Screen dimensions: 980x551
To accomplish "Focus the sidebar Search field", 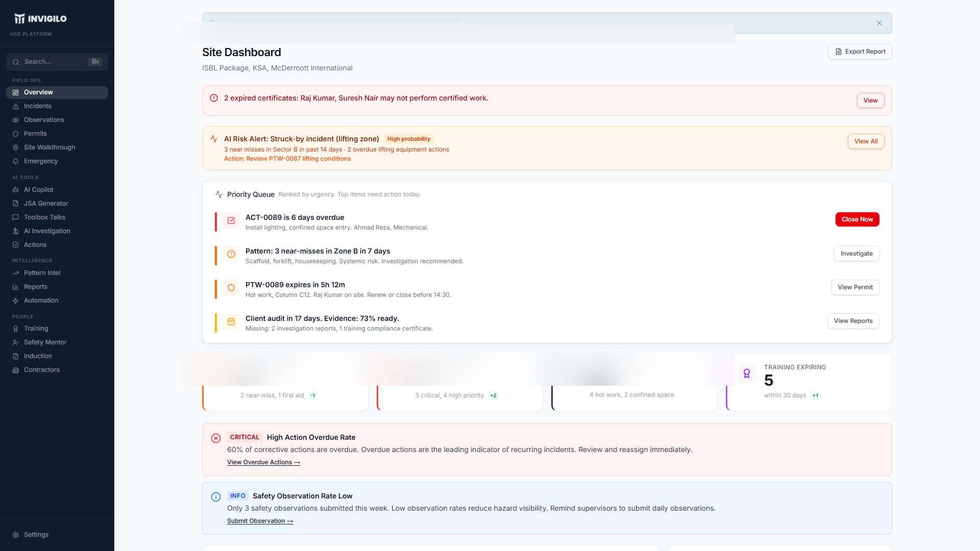I will 57,62.
